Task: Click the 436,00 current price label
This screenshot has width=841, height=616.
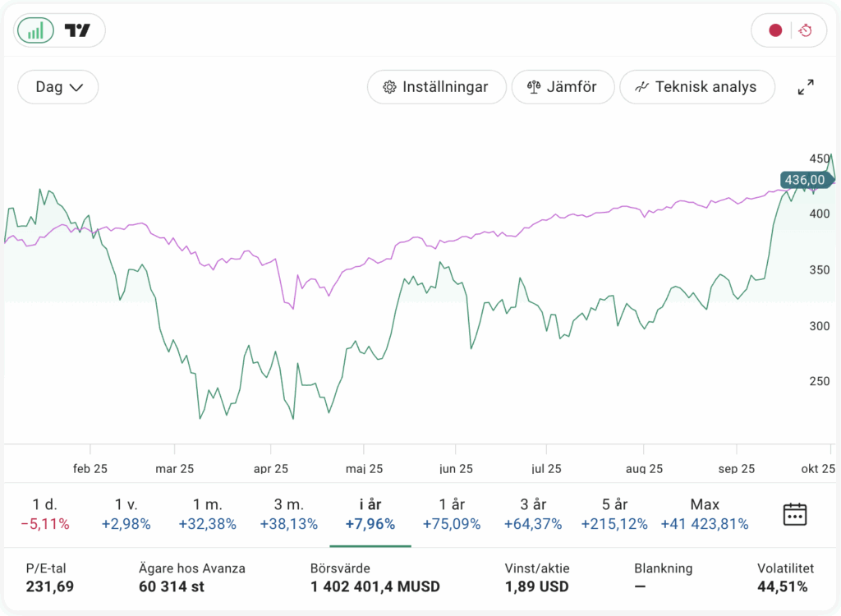Action: click(804, 180)
